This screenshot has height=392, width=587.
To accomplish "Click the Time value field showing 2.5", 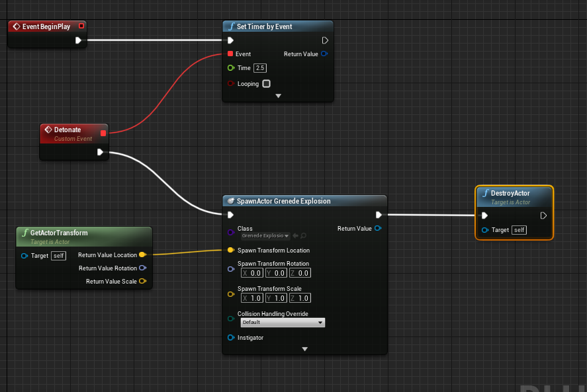I will [260, 67].
